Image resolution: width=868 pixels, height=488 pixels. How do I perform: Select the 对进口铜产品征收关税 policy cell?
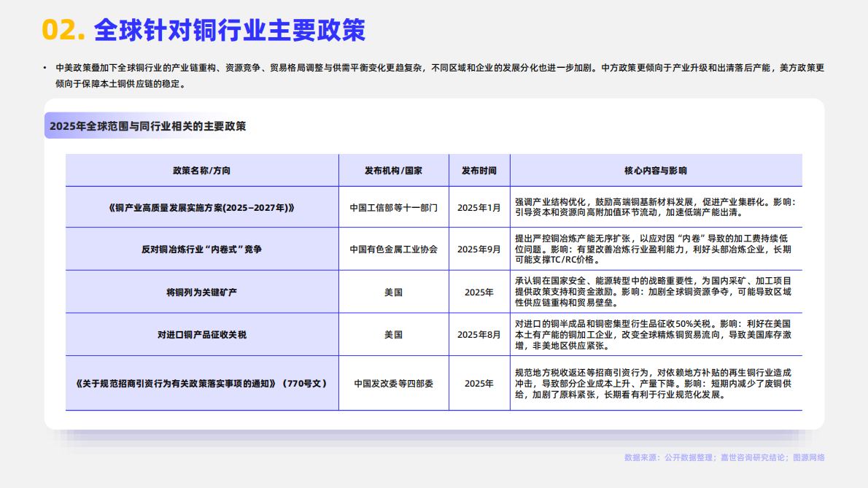[x=202, y=335]
